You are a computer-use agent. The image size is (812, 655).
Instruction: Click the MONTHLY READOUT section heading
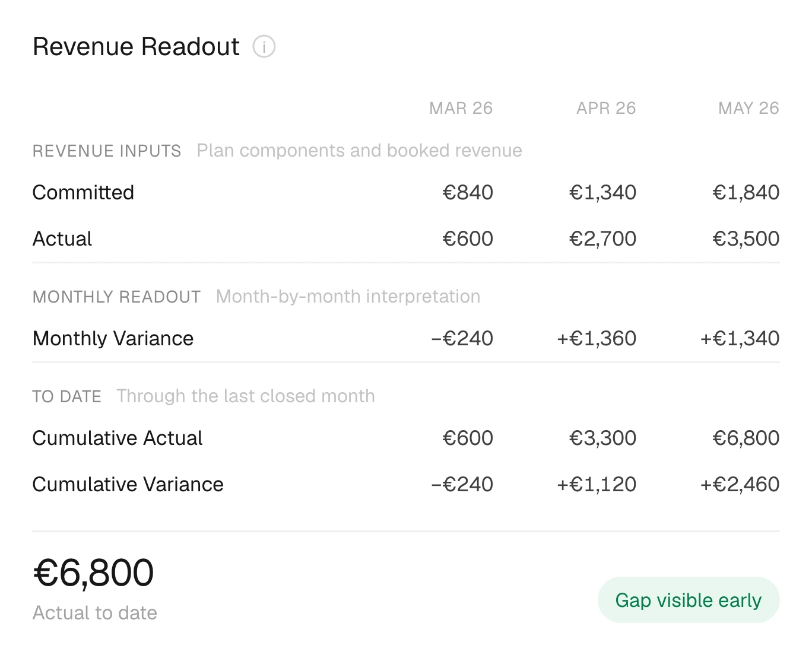(x=117, y=297)
